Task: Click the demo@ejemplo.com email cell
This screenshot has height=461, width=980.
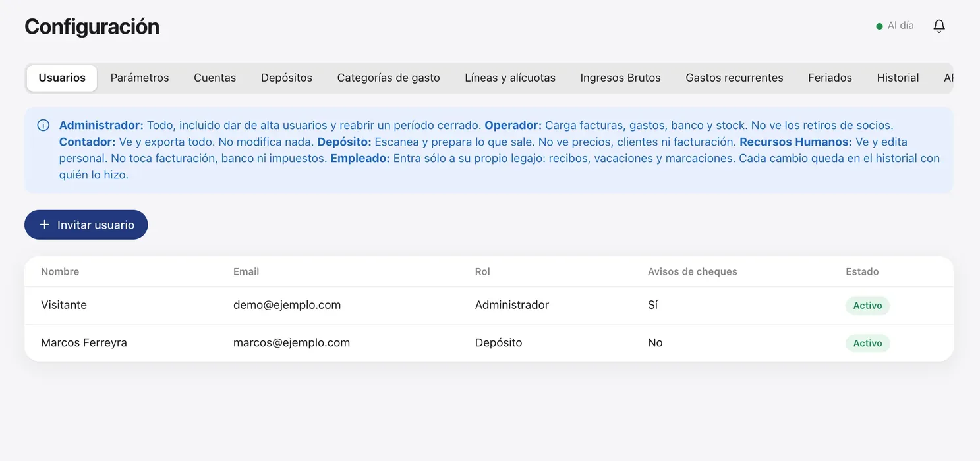Action: 287,305
